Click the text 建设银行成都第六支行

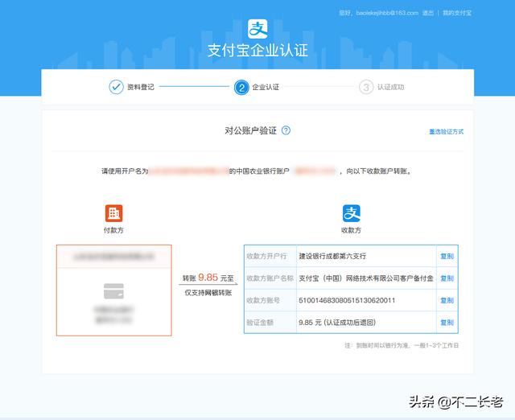[332, 256]
